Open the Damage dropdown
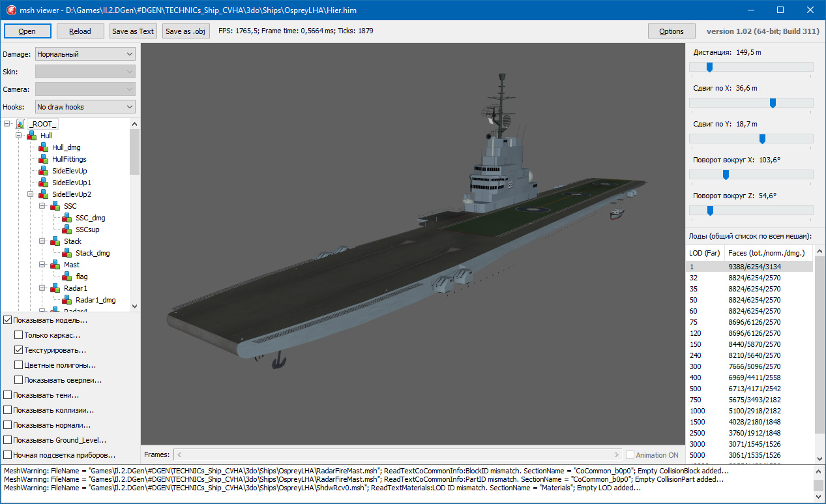Screen dimensions: 826x504 (85, 54)
